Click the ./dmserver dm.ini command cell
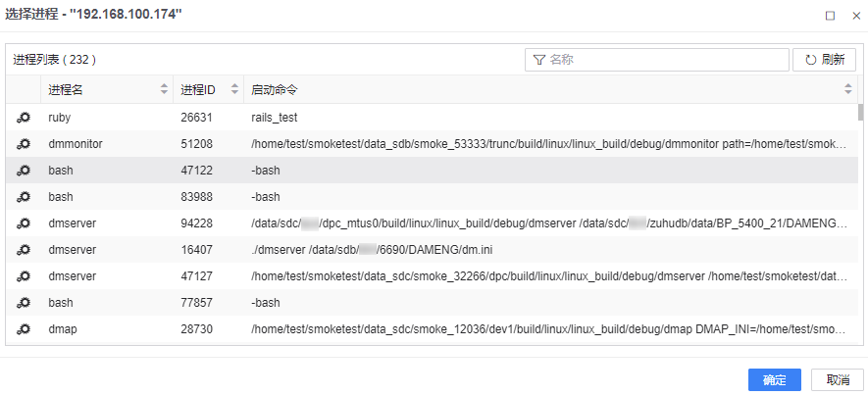 click(x=372, y=250)
